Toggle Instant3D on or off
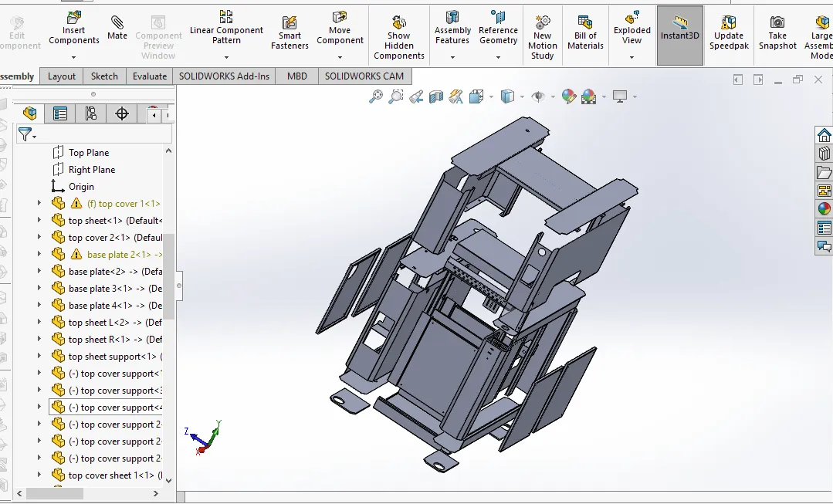The height and width of the screenshot is (504, 833). [x=679, y=31]
